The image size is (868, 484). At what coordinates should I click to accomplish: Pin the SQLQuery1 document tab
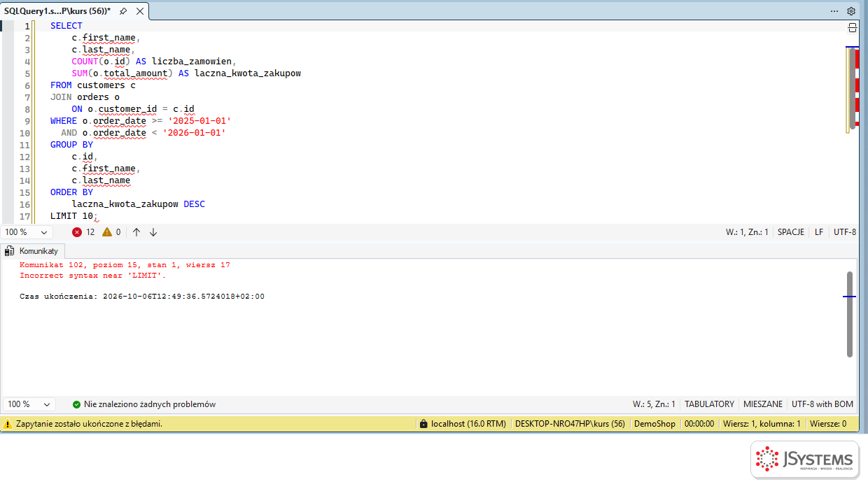pyautogui.click(x=123, y=11)
